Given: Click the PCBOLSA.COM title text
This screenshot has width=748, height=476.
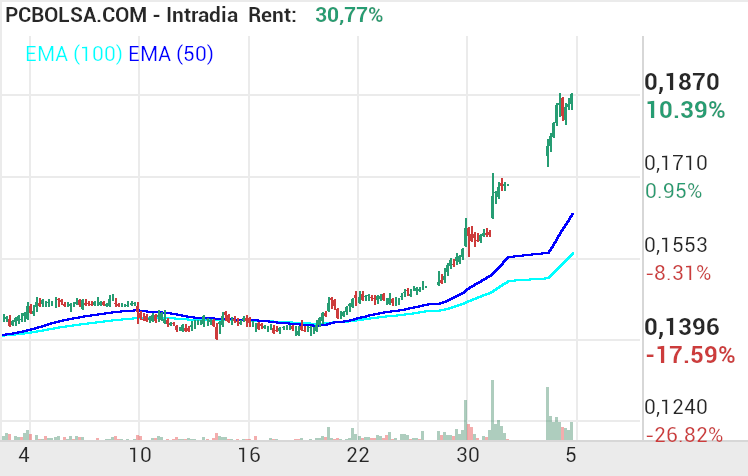Looking at the screenshot, I should (x=76, y=15).
